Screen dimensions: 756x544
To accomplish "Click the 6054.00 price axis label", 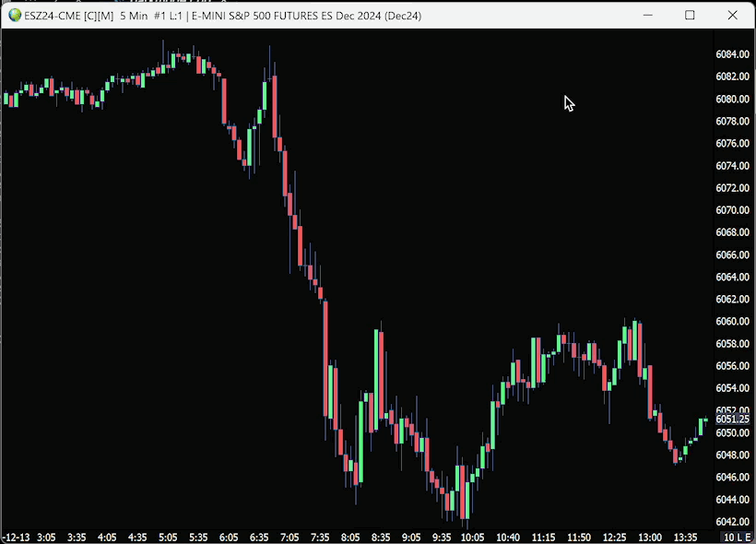I will tap(732, 388).
